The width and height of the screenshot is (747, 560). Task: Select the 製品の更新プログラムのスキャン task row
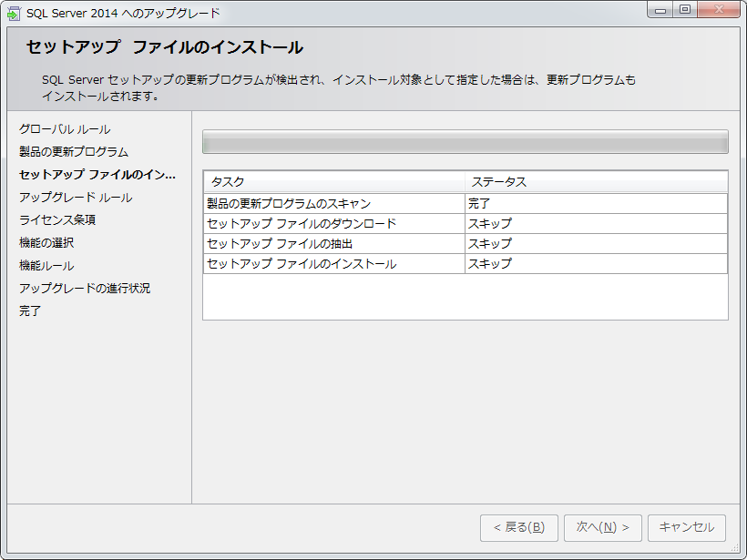click(333, 204)
